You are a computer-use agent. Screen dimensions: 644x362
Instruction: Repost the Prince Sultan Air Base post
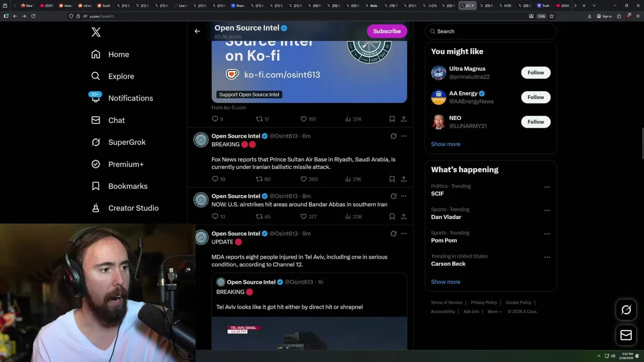(x=263, y=179)
